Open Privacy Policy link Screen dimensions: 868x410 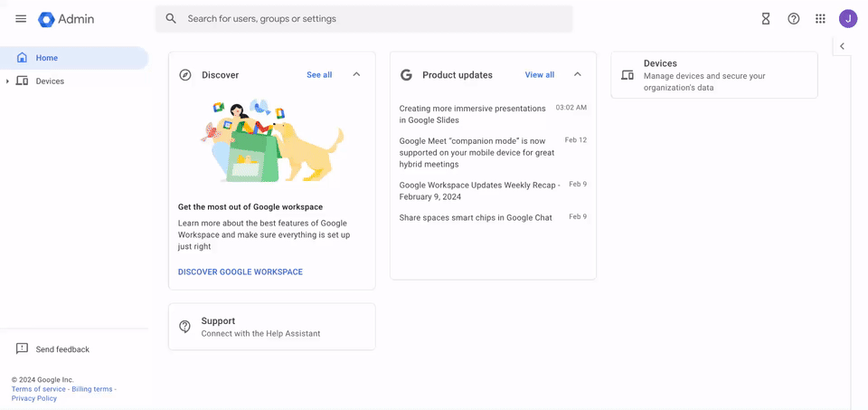33,398
